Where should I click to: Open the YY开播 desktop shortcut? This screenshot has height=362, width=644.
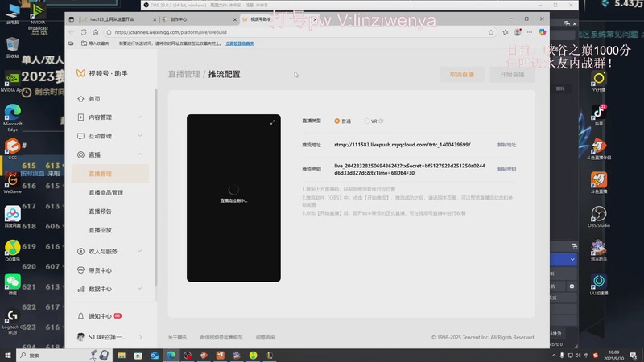click(x=599, y=81)
